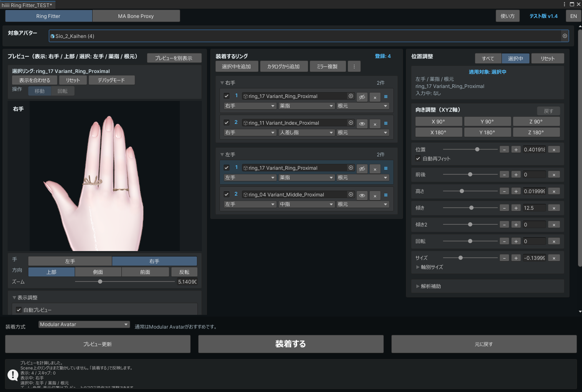The width and height of the screenshot is (582, 392).
Task: Open object picker for left-hand ring_17 entry
Action: coord(351,168)
